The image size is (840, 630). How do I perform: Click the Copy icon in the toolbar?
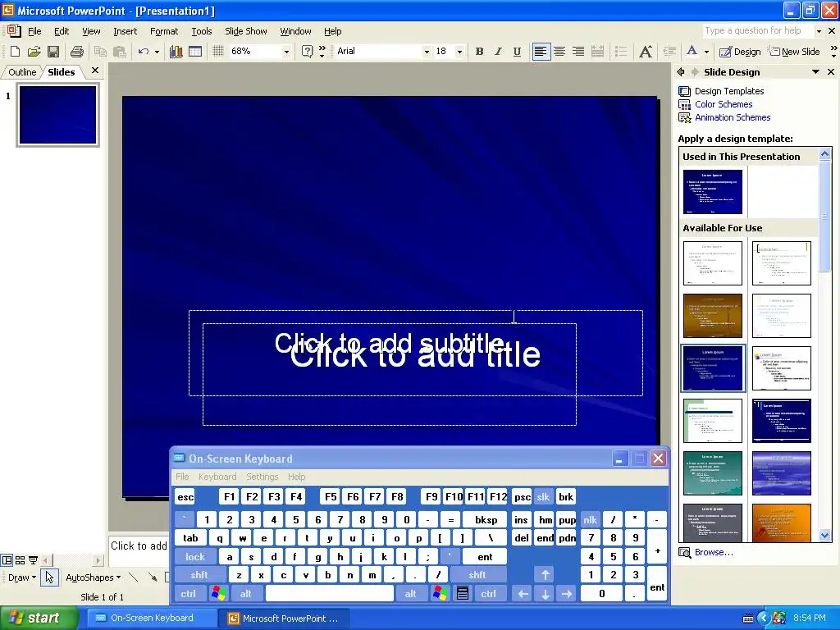pyautogui.click(x=99, y=52)
